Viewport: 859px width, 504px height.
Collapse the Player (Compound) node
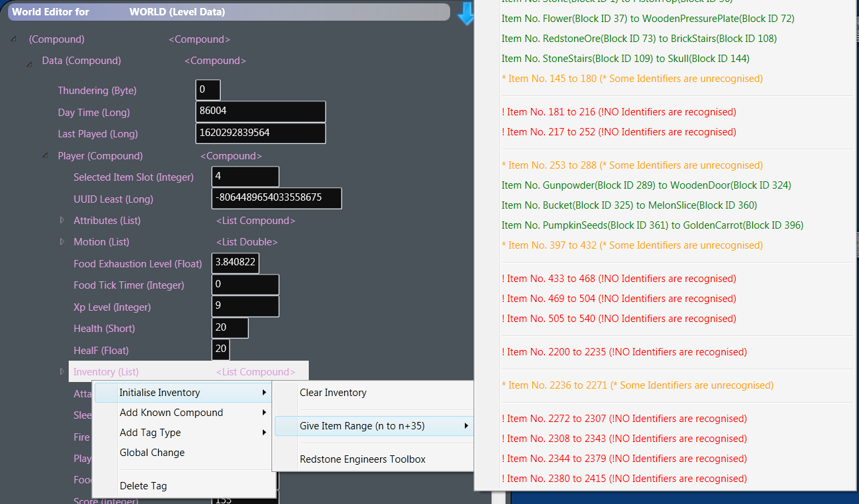pos(45,155)
